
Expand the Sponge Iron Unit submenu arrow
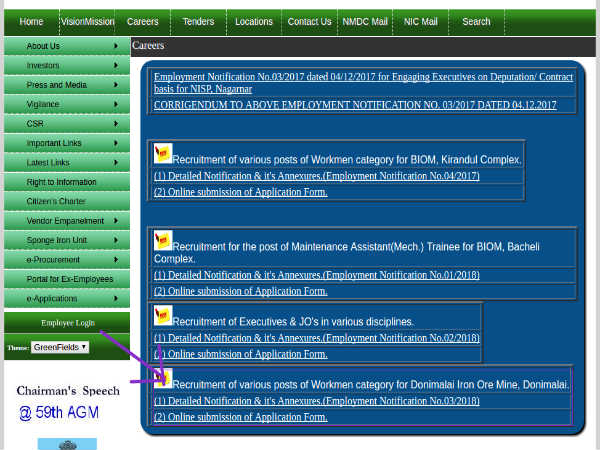[116, 240]
